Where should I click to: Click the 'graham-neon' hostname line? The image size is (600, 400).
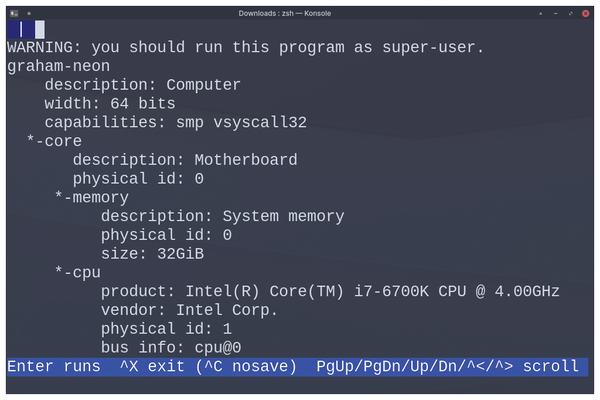click(59, 66)
